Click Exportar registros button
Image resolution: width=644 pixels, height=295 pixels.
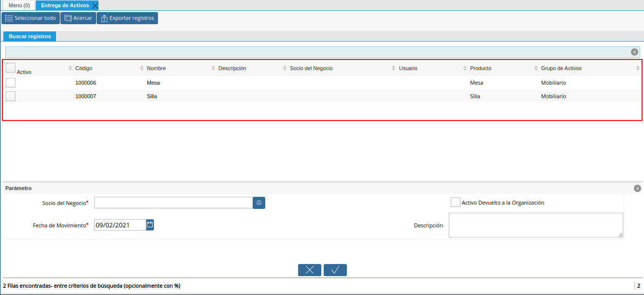(127, 18)
